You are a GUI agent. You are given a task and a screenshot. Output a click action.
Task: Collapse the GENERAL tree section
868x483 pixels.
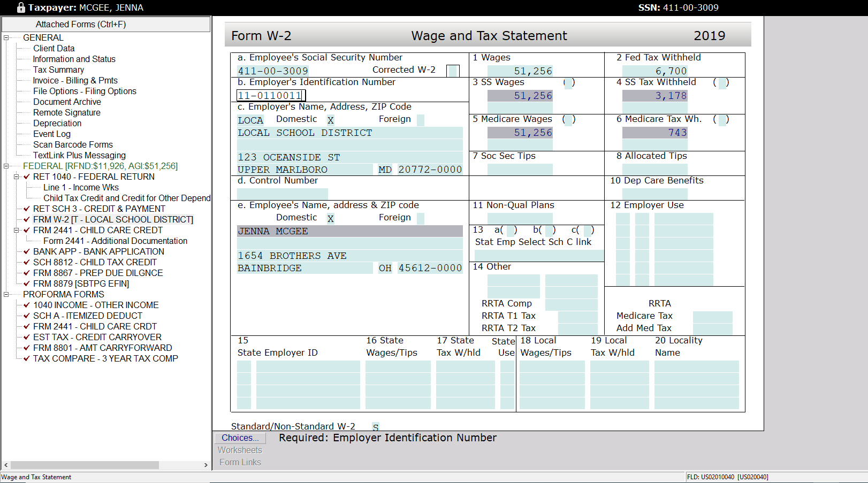[6, 37]
